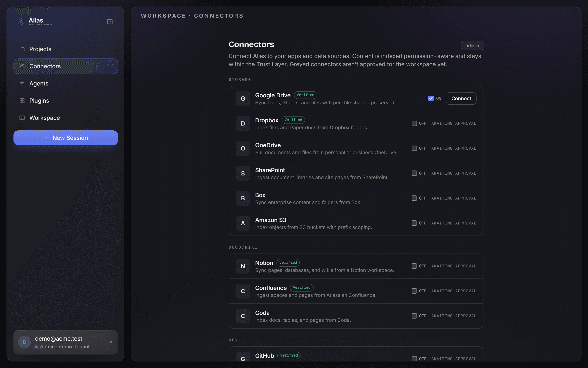Screen dimensions: 588x368
Task: Expand the account menu dropdown arrow
Action: coord(111,342)
